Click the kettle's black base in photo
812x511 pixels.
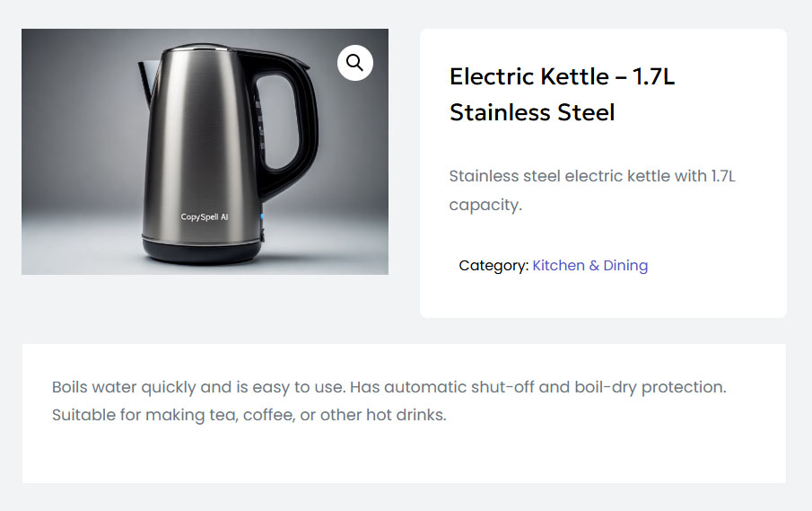point(202,251)
